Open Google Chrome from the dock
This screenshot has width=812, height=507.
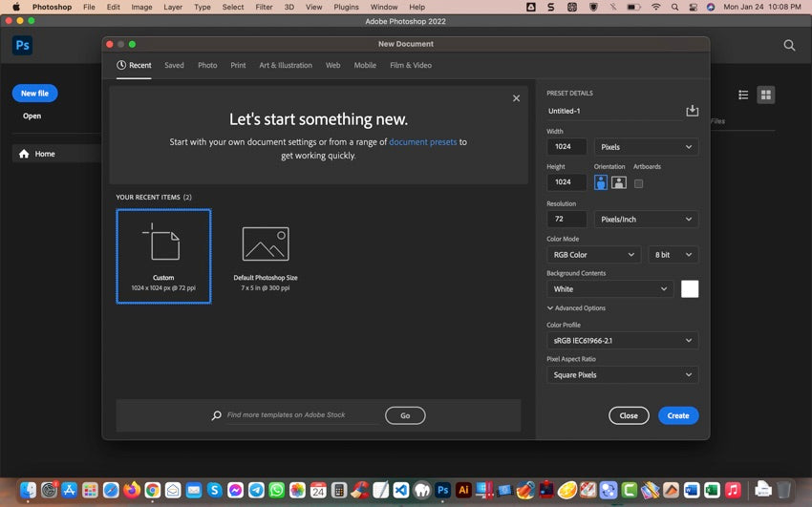[x=152, y=490]
